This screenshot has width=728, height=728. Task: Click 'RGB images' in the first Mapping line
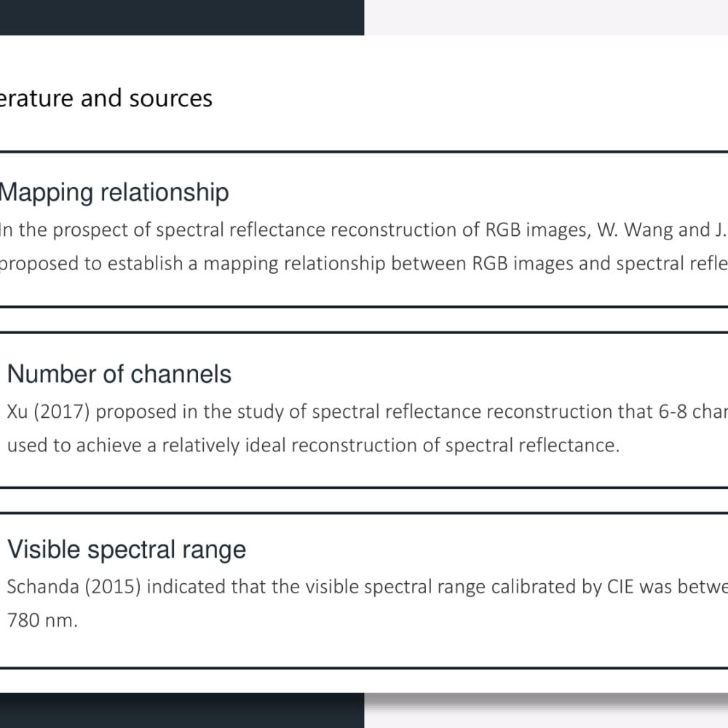538,230
